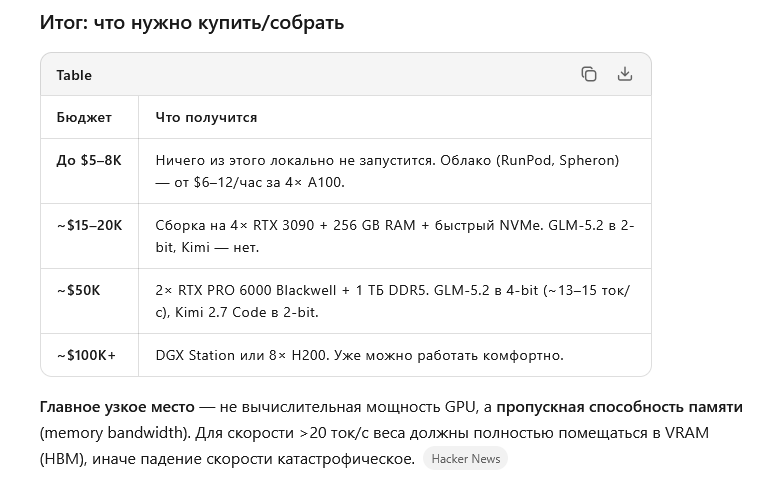Viewport: 765px width, 487px height.
Task: Copy the table with the copy icon
Action: pyautogui.click(x=589, y=74)
